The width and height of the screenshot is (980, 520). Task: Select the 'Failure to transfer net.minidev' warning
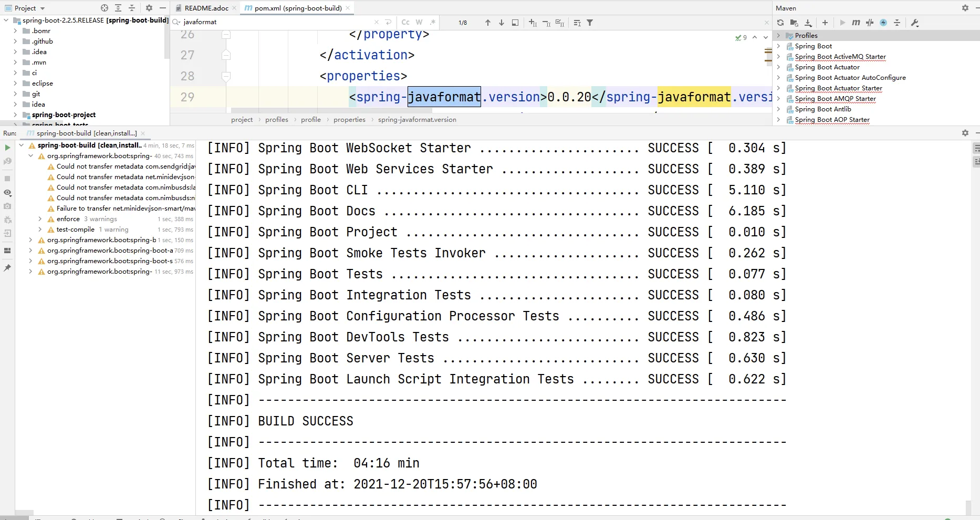[126, 209]
